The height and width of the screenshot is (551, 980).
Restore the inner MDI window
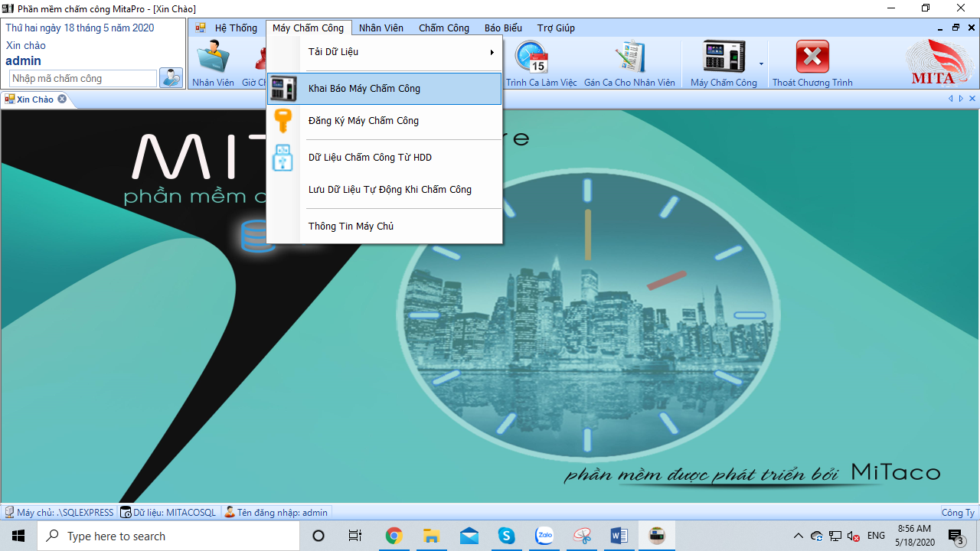click(955, 28)
